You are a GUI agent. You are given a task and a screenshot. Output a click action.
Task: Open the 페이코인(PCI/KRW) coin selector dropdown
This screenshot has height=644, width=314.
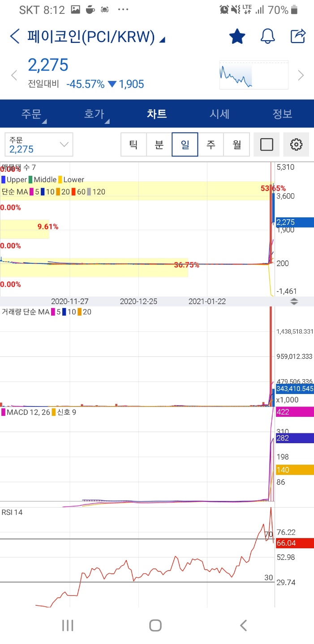pyautogui.click(x=96, y=37)
